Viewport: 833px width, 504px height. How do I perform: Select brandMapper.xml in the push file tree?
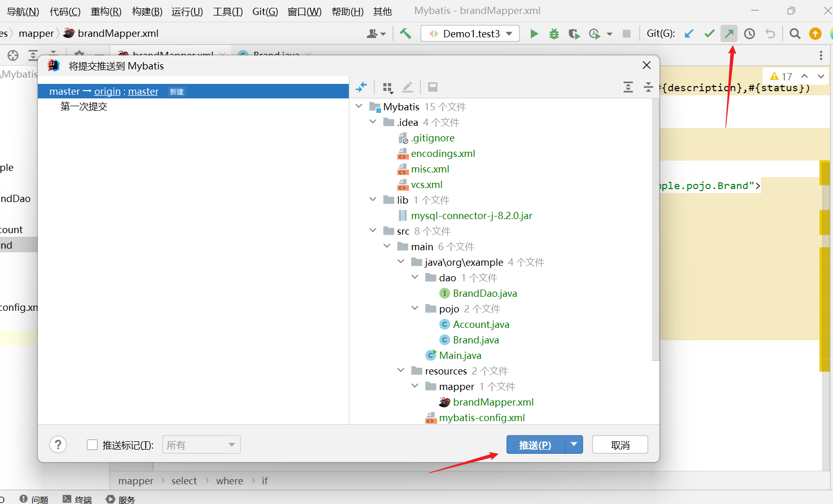pyautogui.click(x=493, y=402)
